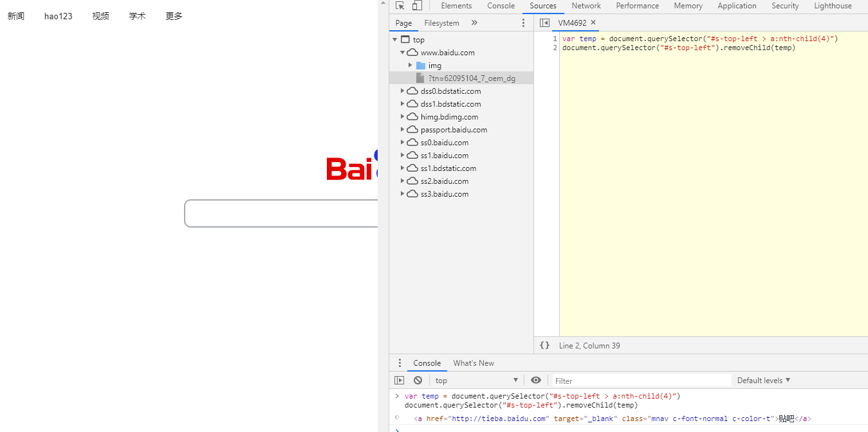The width and height of the screenshot is (868, 432).
Task: Collapse the top frame tree node
Action: 394,39
